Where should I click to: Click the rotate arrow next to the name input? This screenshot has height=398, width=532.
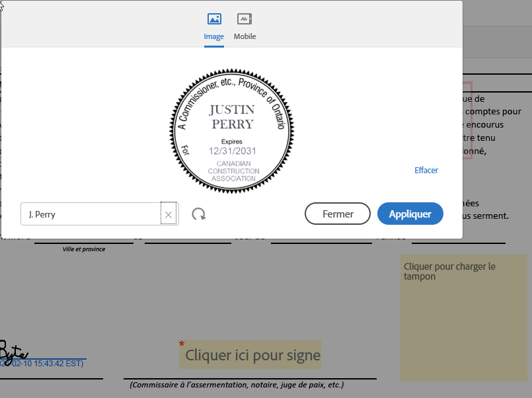point(200,214)
